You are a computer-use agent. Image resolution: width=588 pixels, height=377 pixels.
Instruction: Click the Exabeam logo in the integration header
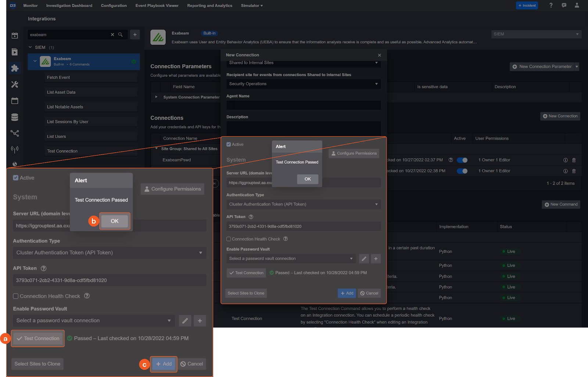point(158,37)
